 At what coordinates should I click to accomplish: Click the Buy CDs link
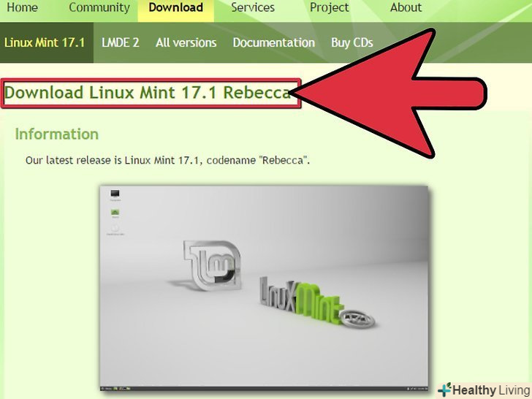click(351, 42)
